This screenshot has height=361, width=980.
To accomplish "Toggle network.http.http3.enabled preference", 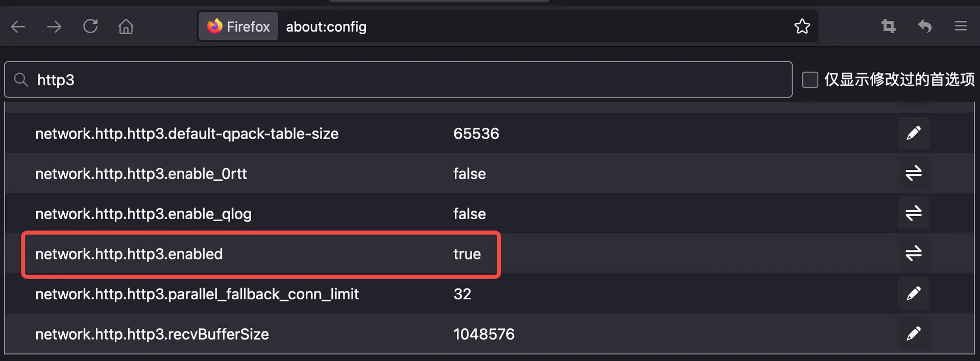I will (x=914, y=253).
